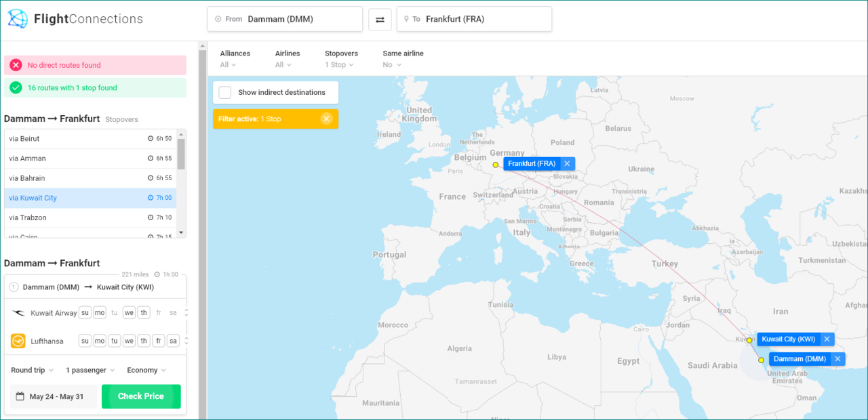The height and width of the screenshot is (420, 868).
Task: Click the green routes found check icon
Action: pos(16,87)
